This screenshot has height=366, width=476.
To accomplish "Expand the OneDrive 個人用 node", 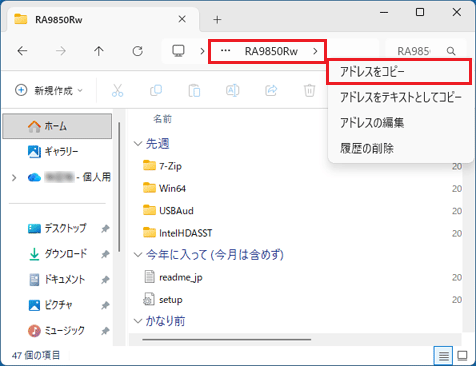I will pyautogui.click(x=14, y=178).
